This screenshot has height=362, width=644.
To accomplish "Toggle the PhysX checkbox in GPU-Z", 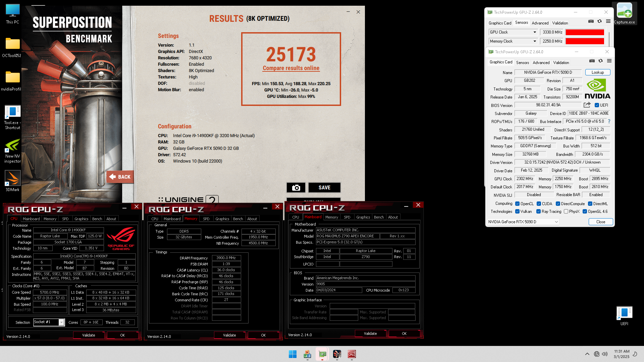I will (566, 212).
